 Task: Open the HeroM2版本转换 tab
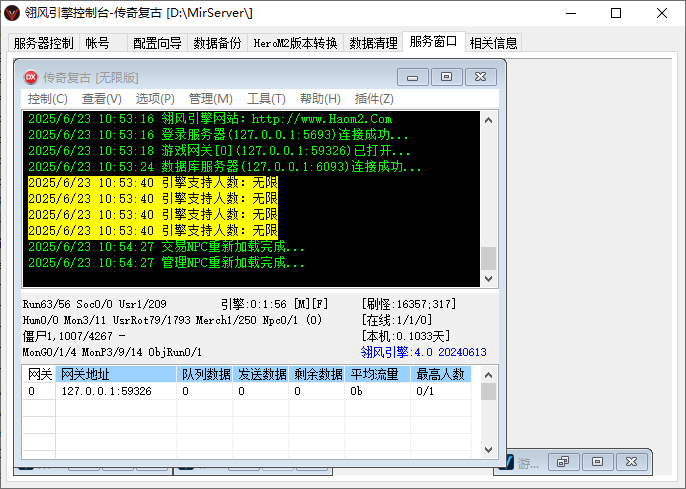tap(295, 43)
